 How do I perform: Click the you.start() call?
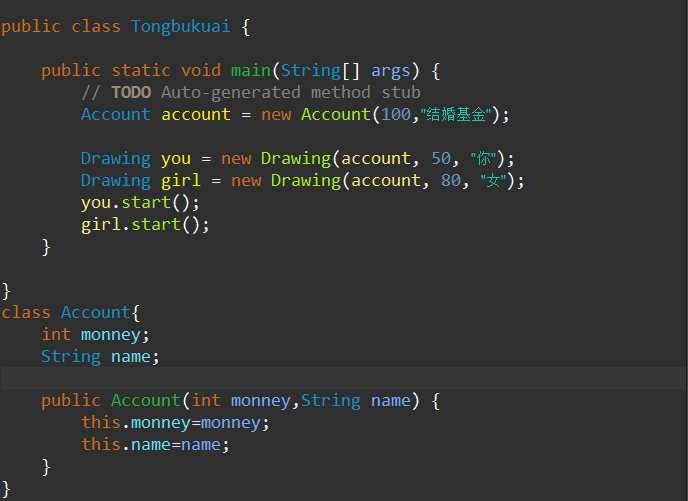click(x=140, y=203)
